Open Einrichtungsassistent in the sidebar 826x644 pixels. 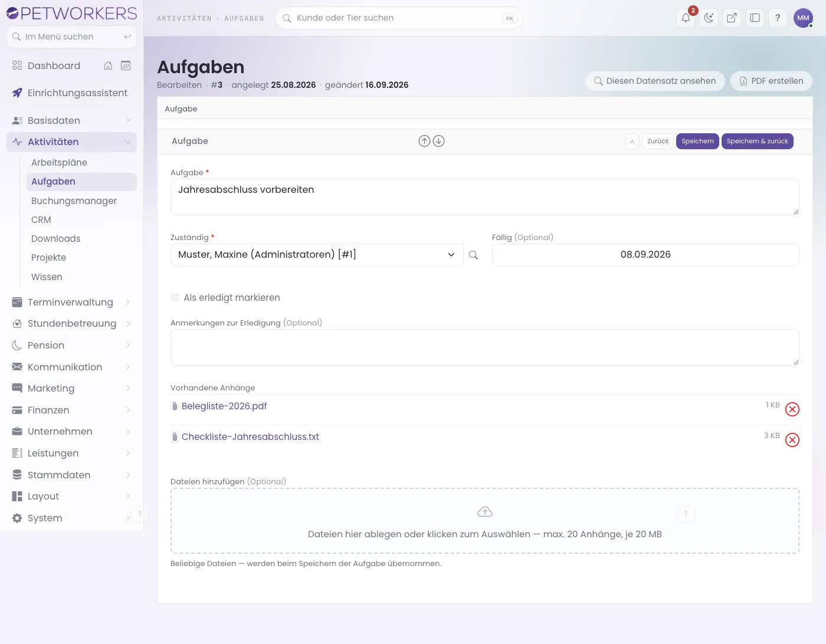pyautogui.click(x=71, y=93)
